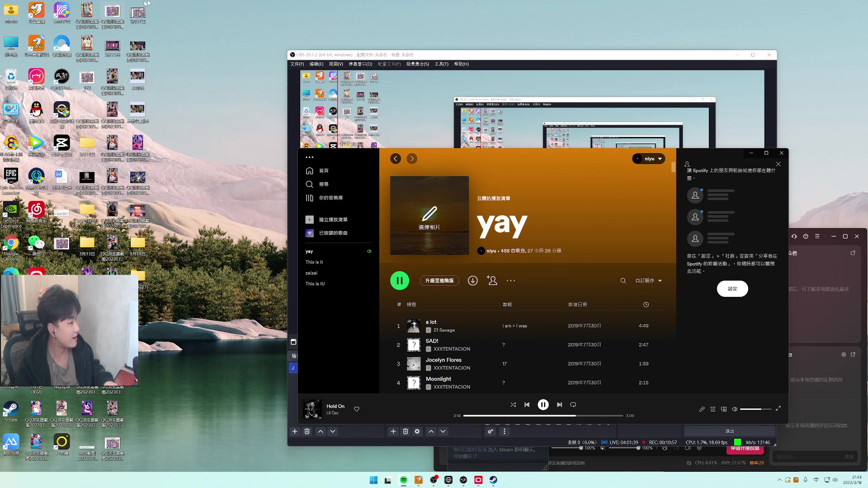
Task: Open the custom order sort dropdown
Action: [x=649, y=281]
